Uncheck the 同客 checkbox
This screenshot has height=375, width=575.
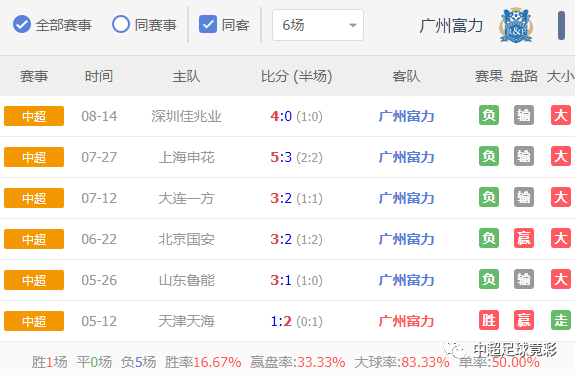(x=208, y=25)
